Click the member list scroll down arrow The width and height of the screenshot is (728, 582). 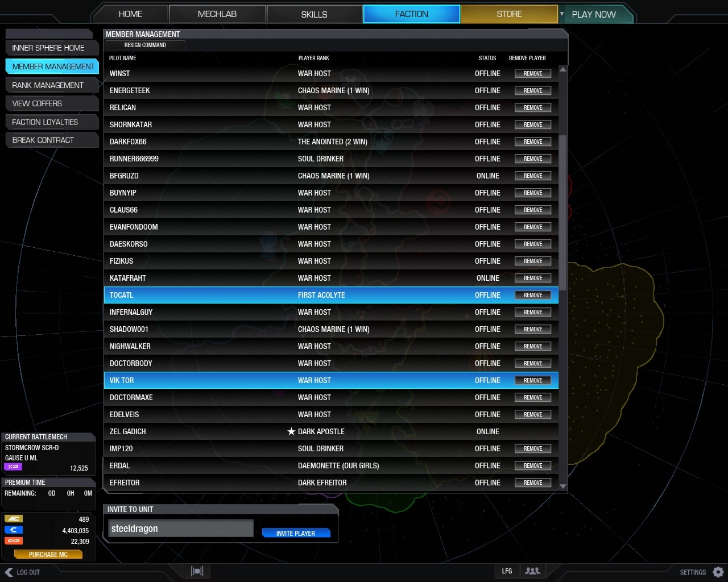[x=563, y=487]
